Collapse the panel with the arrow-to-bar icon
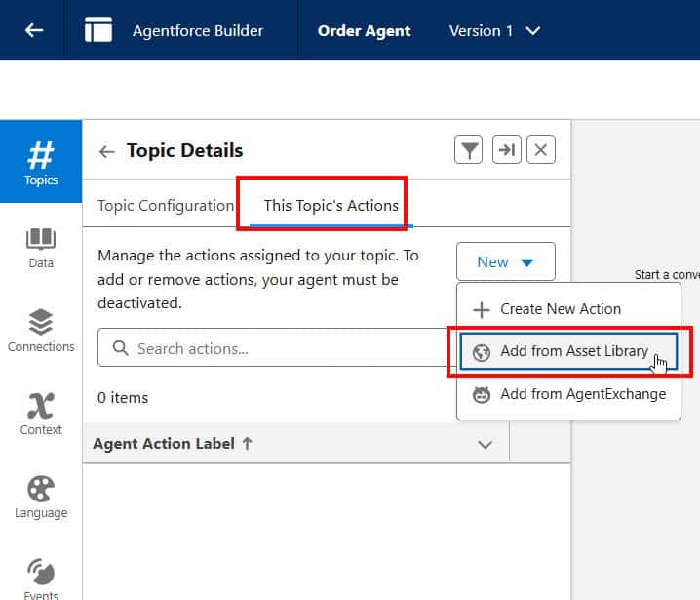 [x=506, y=149]
